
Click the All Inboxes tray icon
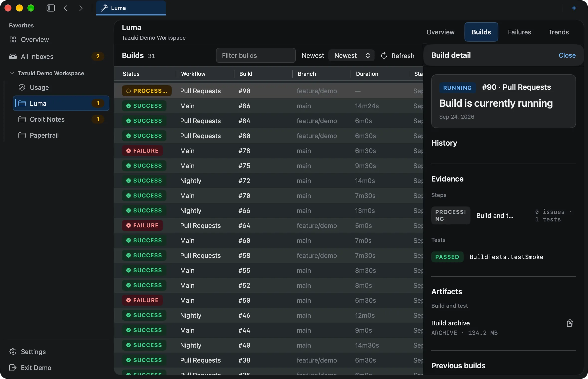pos(13,56)
